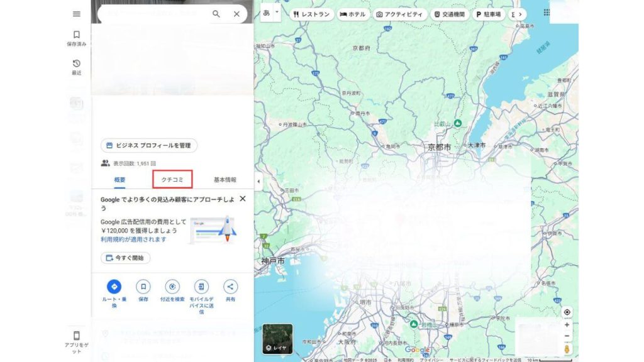This screenshot has height=362, width=644.
Task: Click the あ input mode button
Action: click(x=267, y=13)
